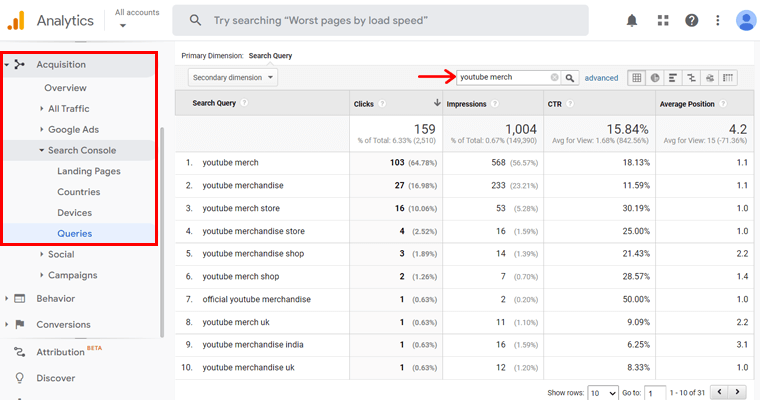Click the user account avatar
This screenshot has height=400, width=760.
tap(745, 20)
